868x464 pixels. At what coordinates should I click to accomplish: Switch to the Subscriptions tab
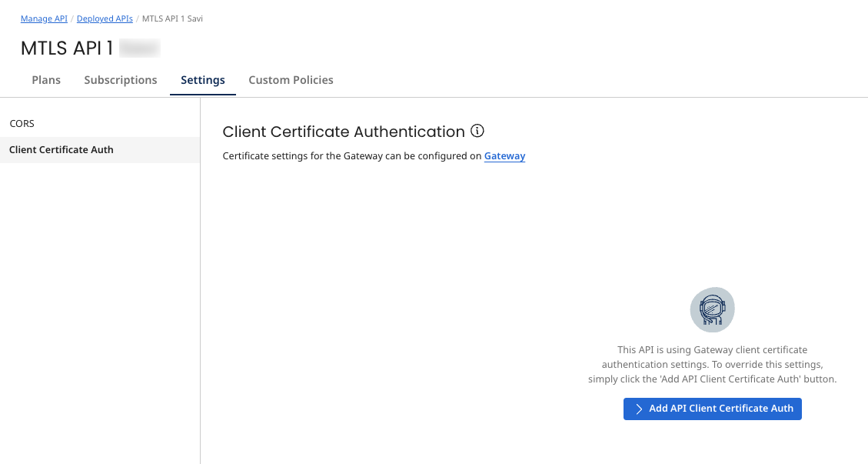coord(121,80)
